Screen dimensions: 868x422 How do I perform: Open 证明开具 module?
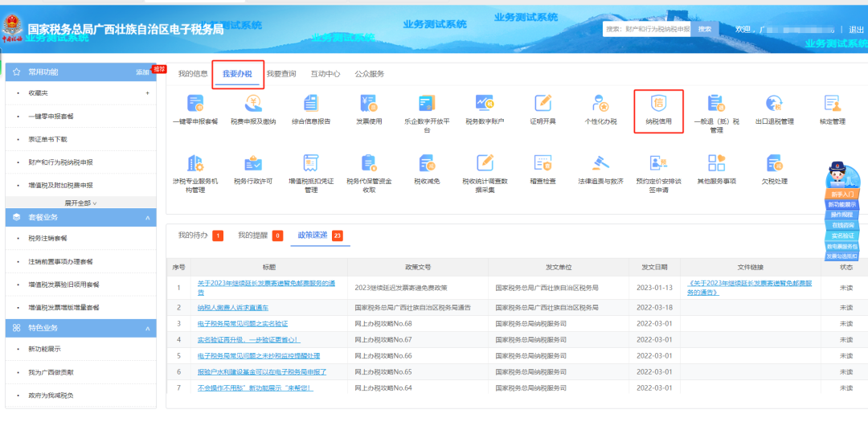(542, 109)
